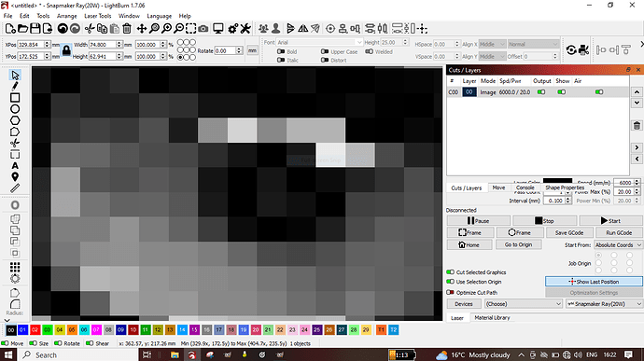Toggle Bold text switch
The width and height of the screenshot is (644, 361).
tap(281, 51)
